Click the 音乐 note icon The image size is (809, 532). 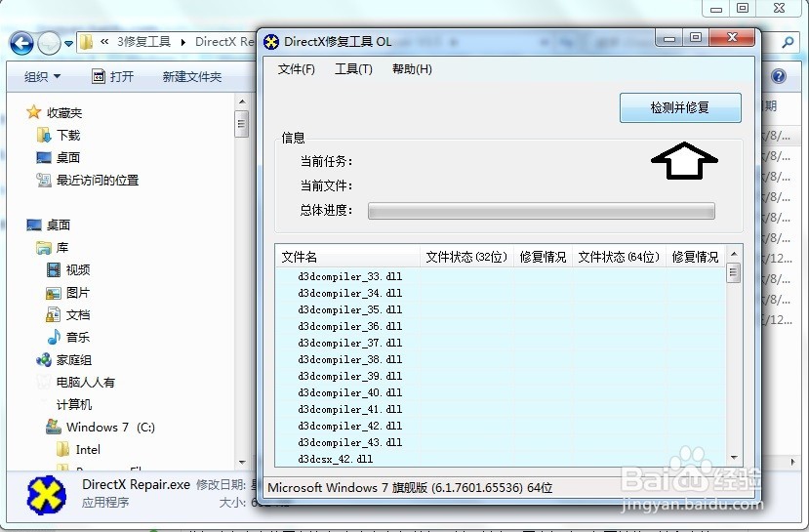pos(54,338)
